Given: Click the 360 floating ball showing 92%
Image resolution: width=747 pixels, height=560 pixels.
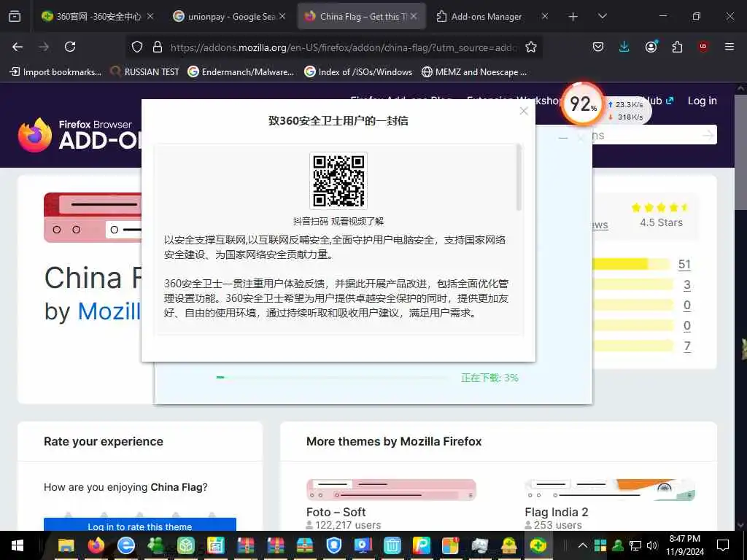Looking at the screenshot, I should (581, 104).
